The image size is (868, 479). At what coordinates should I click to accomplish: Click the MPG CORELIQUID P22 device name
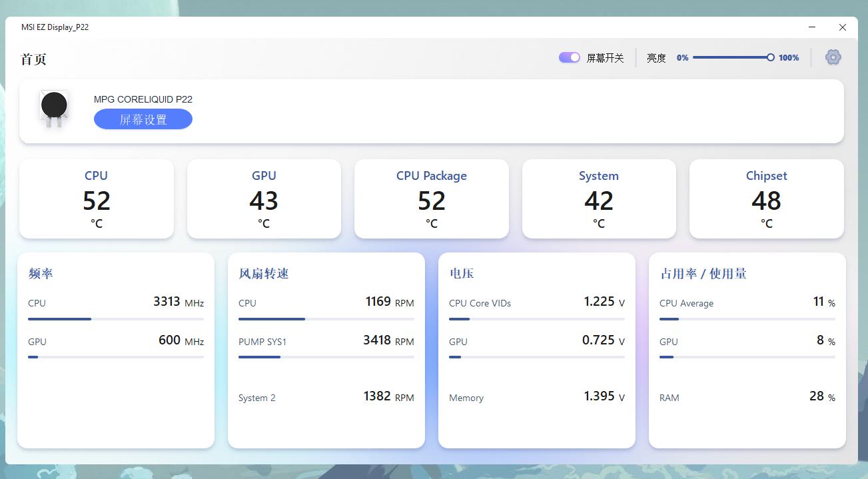(143, 99)
